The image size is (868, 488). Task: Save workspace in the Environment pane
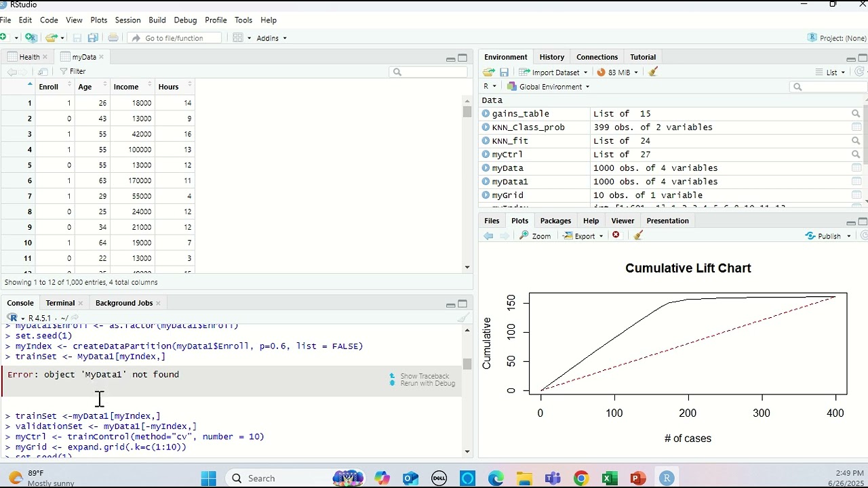tap(504, 72)
